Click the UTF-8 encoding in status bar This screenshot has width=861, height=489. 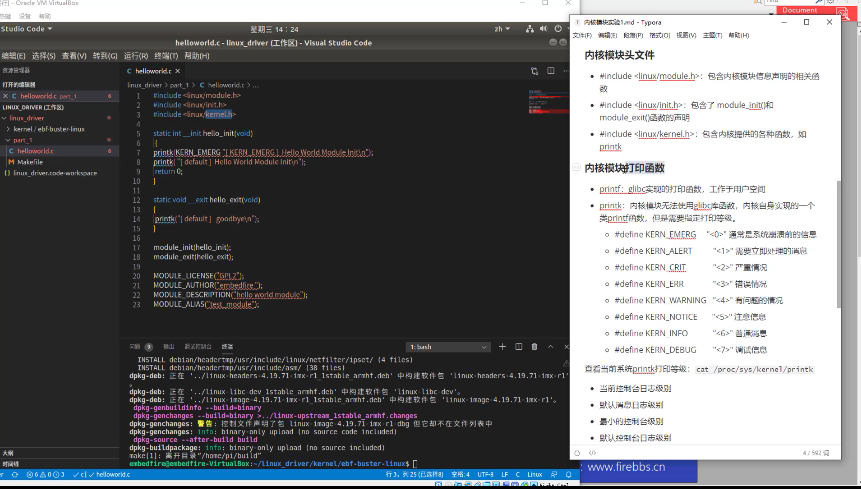point(485,474)
